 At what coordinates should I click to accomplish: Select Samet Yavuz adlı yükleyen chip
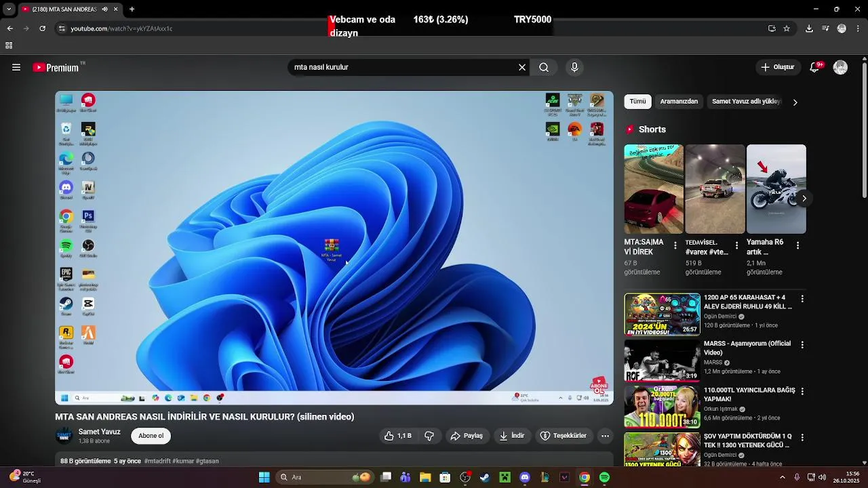pos(746,102)
